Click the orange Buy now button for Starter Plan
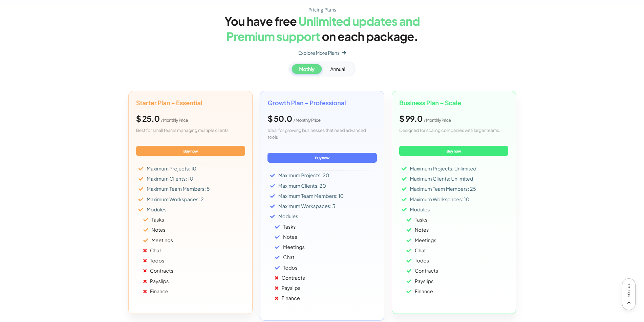This screenshot has height=322, width=644. 191,151
